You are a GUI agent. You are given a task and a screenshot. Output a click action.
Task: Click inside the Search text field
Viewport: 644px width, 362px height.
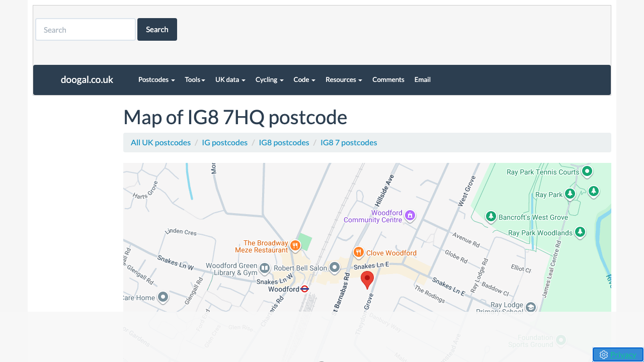coord(85,29)
